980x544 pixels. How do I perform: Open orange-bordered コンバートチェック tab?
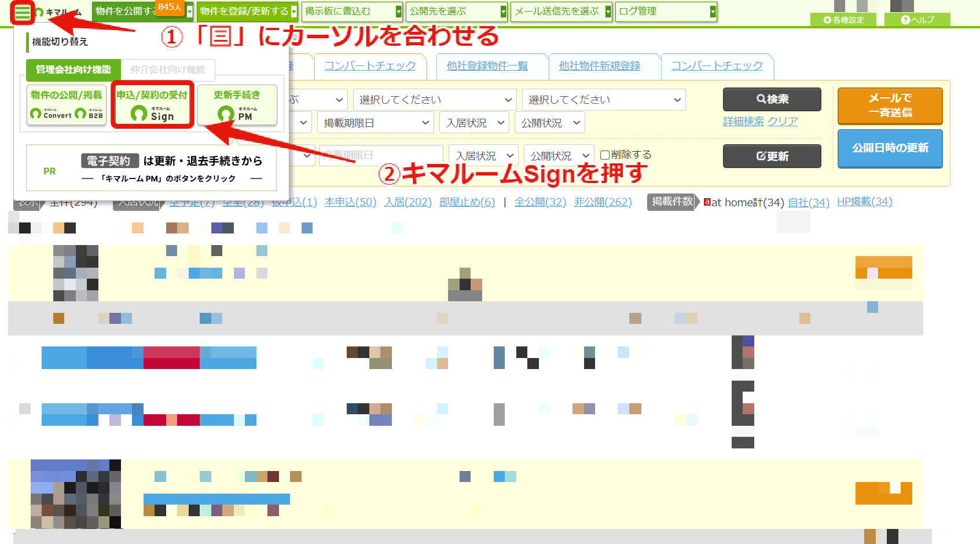tap(370, 66)
